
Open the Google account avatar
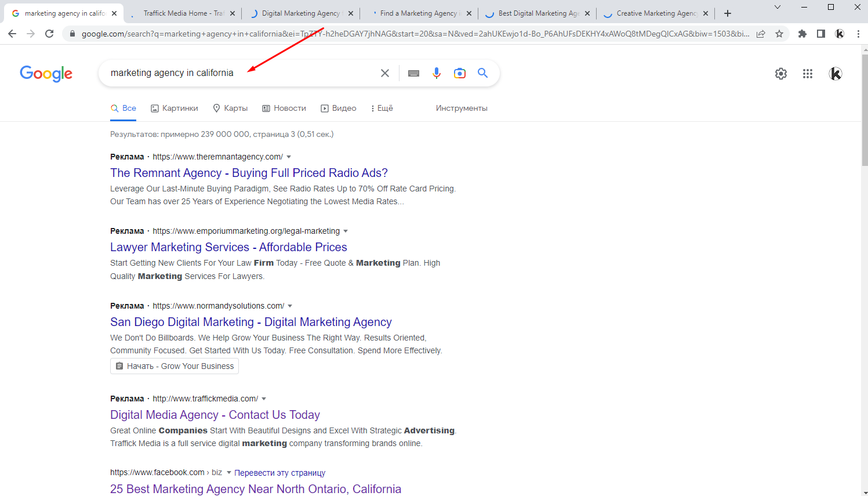pyautogui.click(x=836, y=74)
